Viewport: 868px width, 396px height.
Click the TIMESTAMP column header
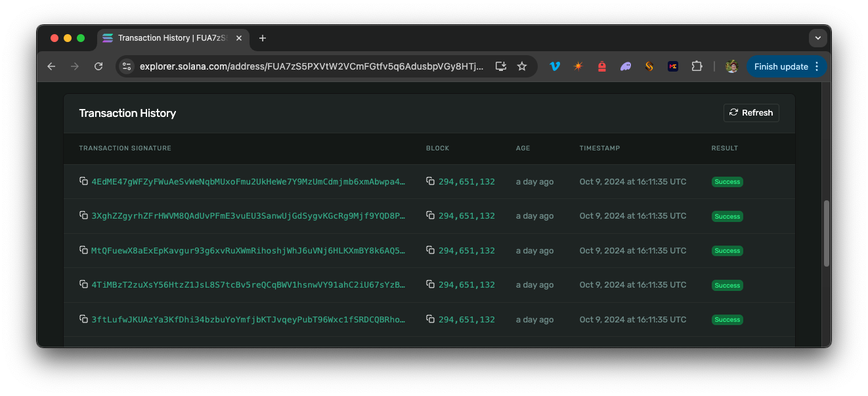coord(599,148)
